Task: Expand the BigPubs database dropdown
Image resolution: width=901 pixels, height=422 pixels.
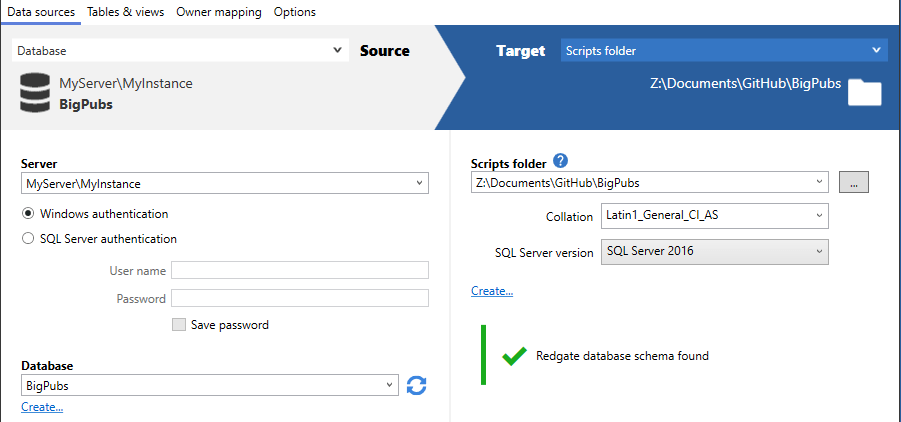Action: pos(210,386)
